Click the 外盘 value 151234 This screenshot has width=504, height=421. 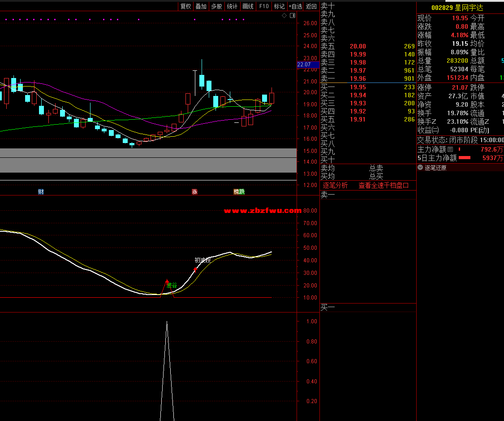[457, 78]
